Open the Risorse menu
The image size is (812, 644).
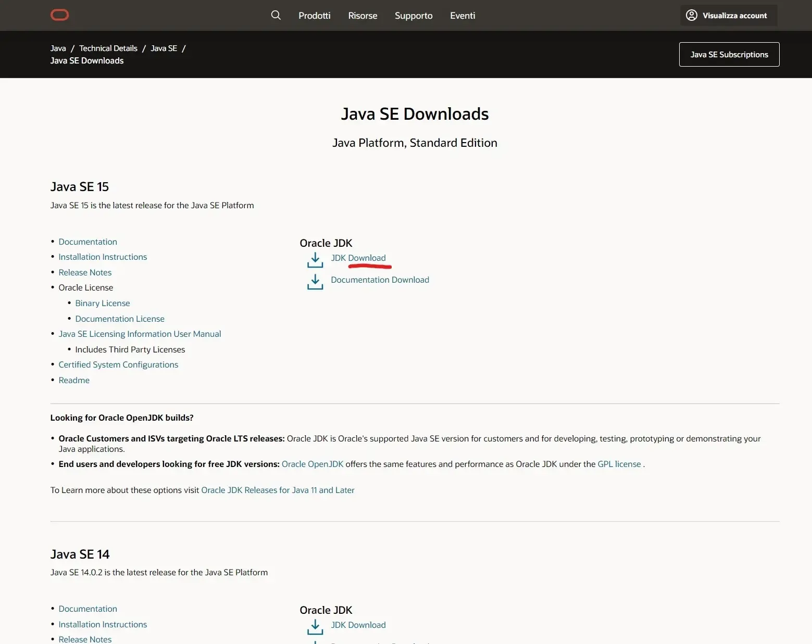(x=363, y=16)
